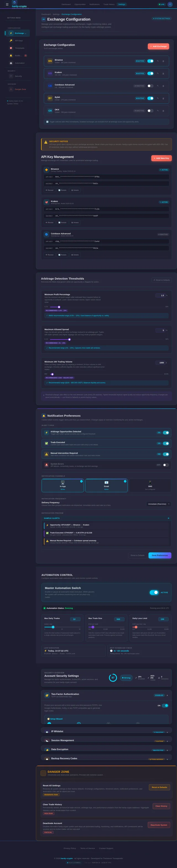The height and width of the screenshot is (868, 177).
Task: Go to the Trade History nav tab
Action: pos(109,4)
